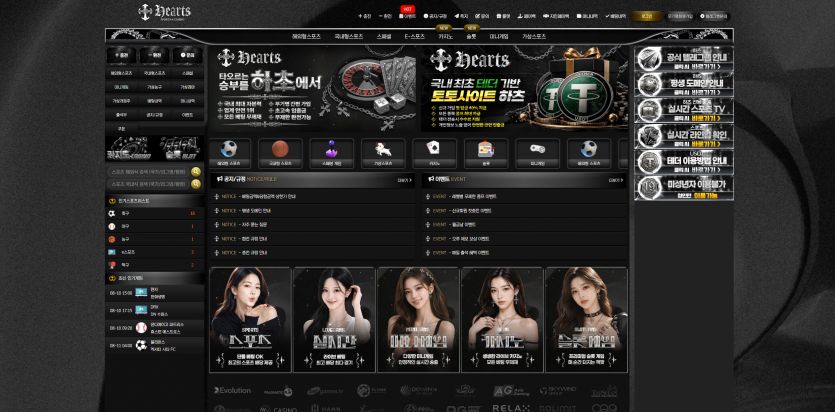
Task: Select 축구 soccer row in popular sports list
Action: click(x=154, y=213)
